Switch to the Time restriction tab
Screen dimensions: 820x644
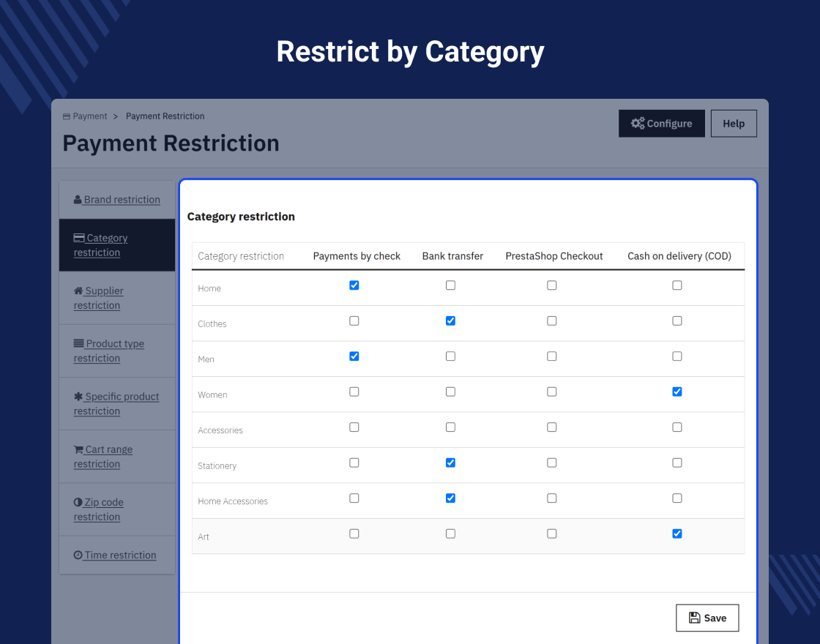(117, 555)
